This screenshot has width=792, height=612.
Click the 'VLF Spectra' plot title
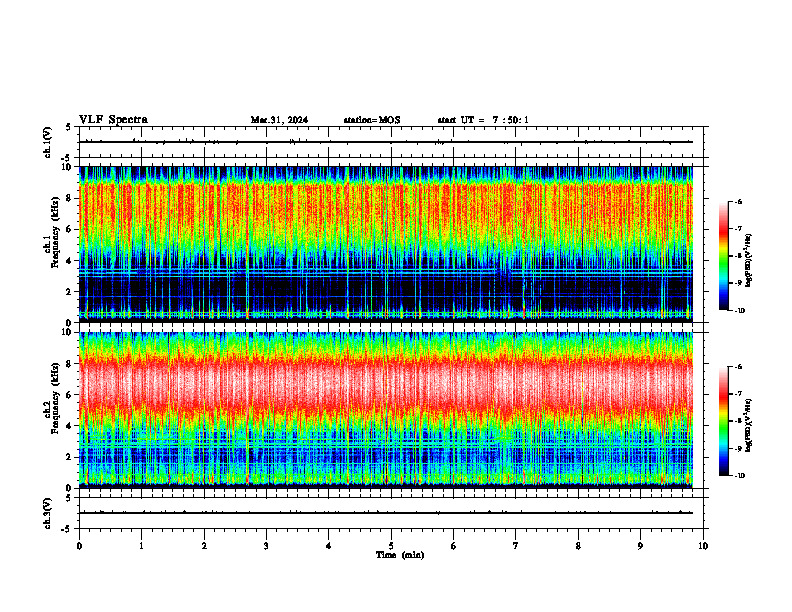pyautogui.click(x=113, y=120)
